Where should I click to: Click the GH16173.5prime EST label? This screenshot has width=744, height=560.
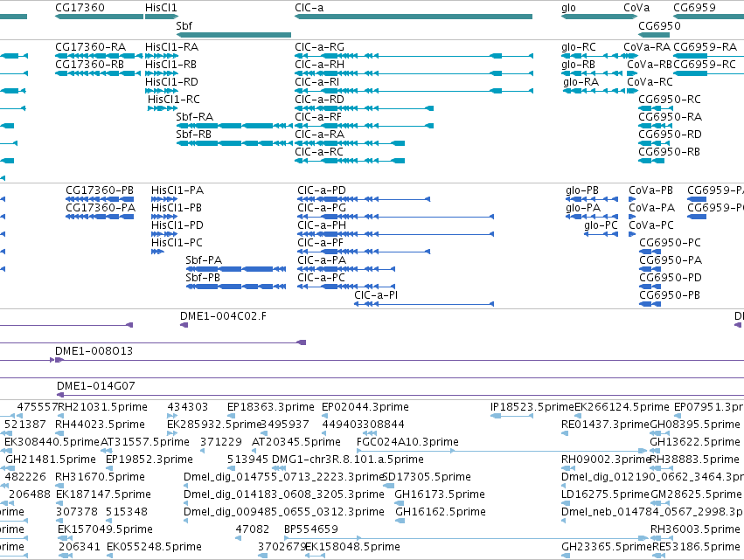click(x=440, y=495)
